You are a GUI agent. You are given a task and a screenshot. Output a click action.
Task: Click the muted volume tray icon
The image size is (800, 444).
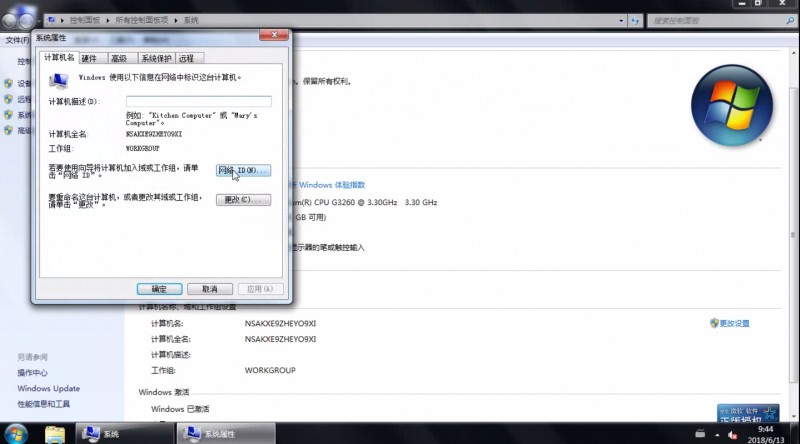tap(733, 435)
